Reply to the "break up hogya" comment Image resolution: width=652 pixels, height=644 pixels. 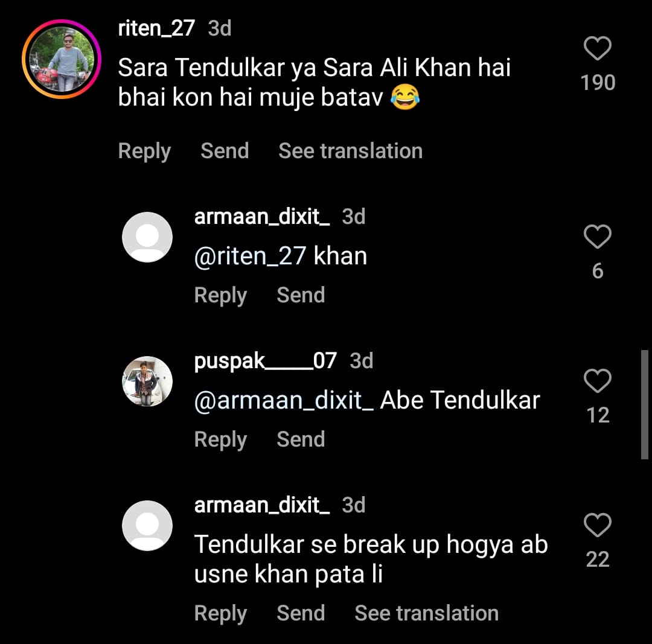tap(220, 613)
